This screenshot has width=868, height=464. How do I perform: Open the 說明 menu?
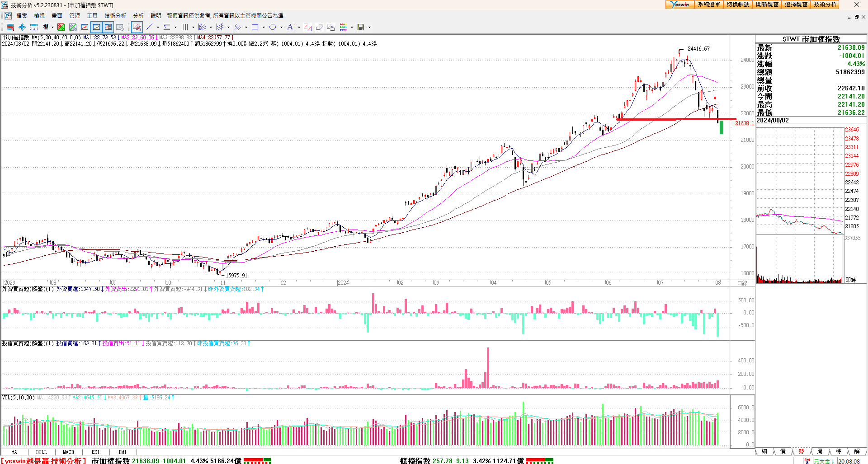[x=156, y=16]
